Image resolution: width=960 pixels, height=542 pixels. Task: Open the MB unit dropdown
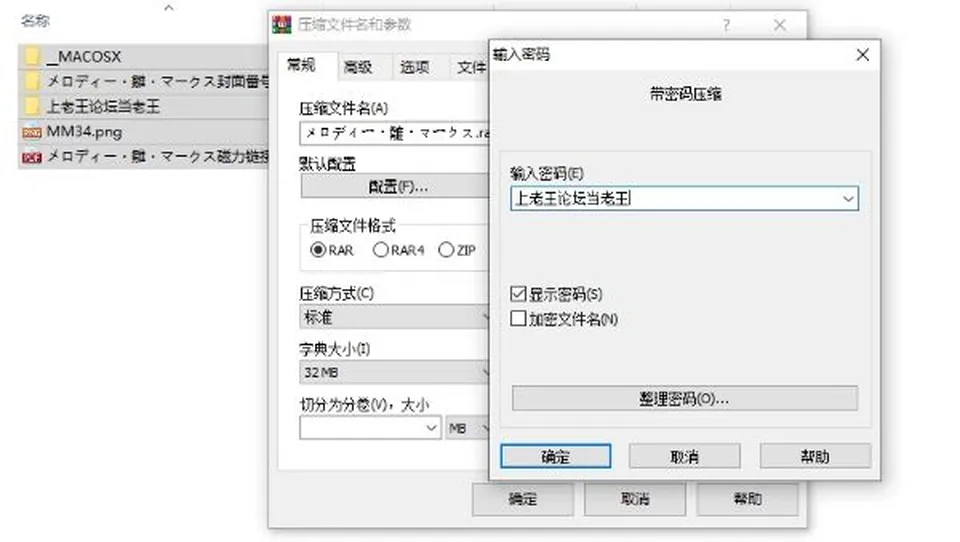[468, 427]
